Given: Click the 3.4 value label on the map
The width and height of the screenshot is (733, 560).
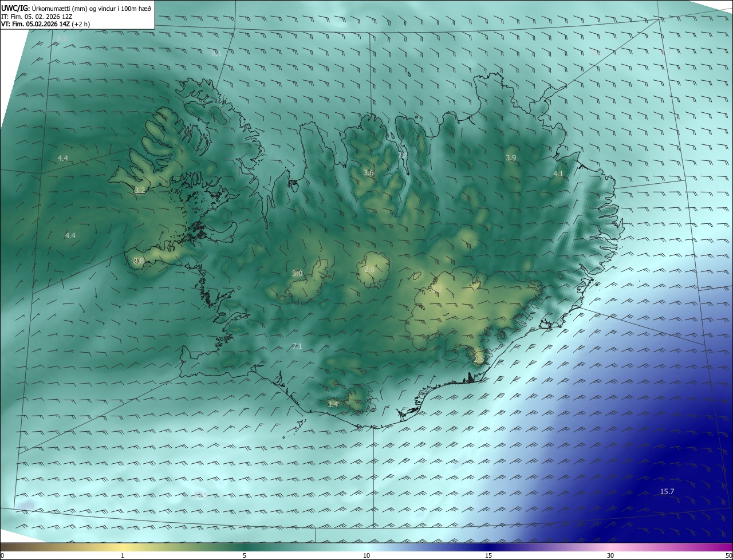Looking at the screenshot, I should [x=332, y=404].
